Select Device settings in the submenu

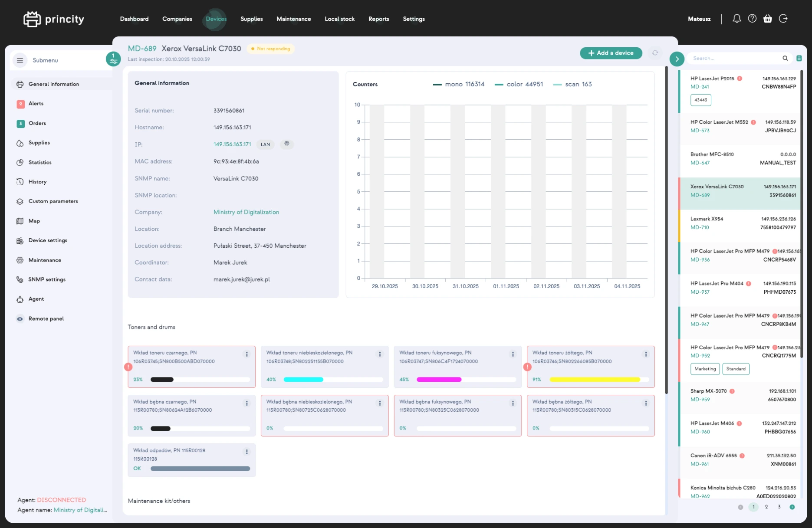[x=48, y=240]
